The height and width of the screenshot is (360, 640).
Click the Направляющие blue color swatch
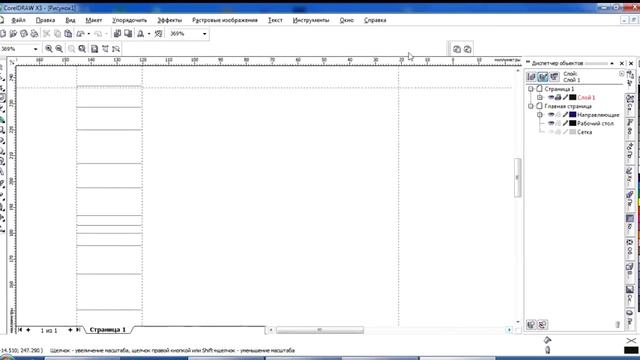[573, 115]
